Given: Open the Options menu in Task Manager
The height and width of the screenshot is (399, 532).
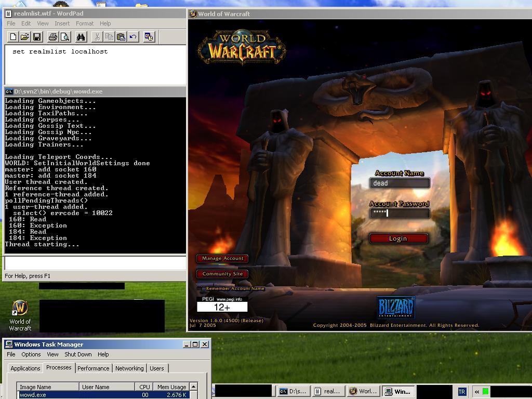Looking at the screenshot, I should click(31, 354).
